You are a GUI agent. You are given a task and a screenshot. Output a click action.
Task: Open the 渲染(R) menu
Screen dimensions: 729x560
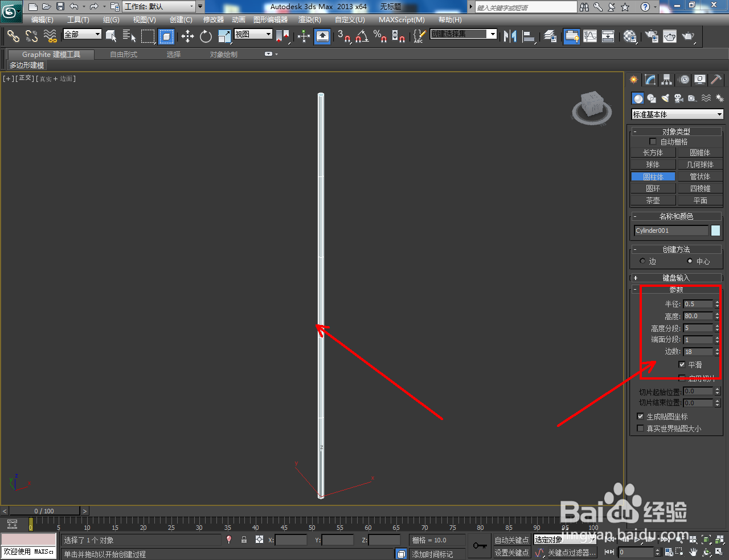pyautogui.click(x=309, y=20)
